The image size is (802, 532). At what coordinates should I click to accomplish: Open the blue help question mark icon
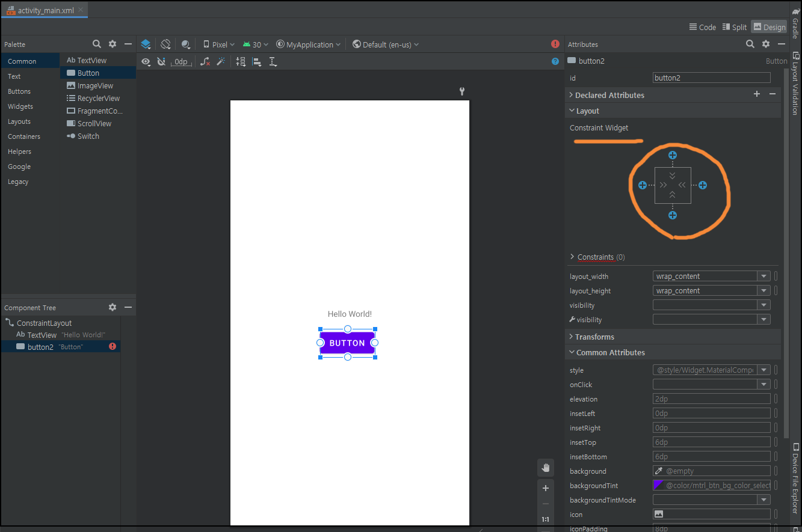point(555,61)
